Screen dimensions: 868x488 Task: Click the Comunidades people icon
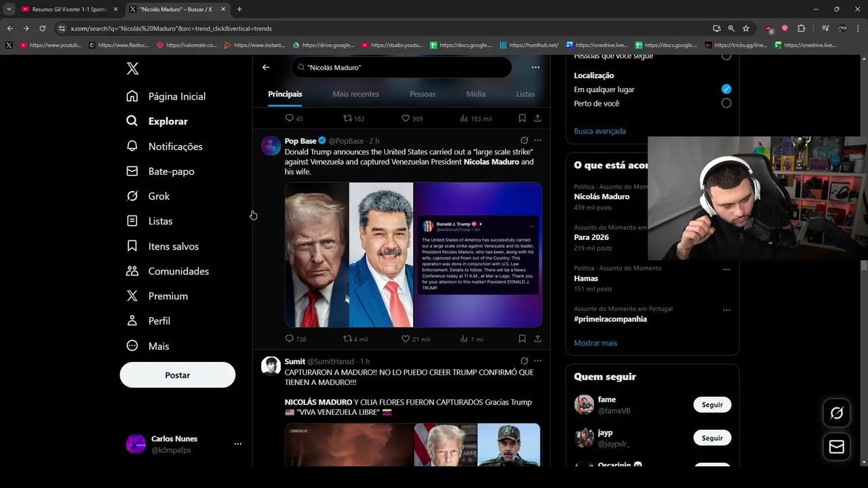click(132, 271)
